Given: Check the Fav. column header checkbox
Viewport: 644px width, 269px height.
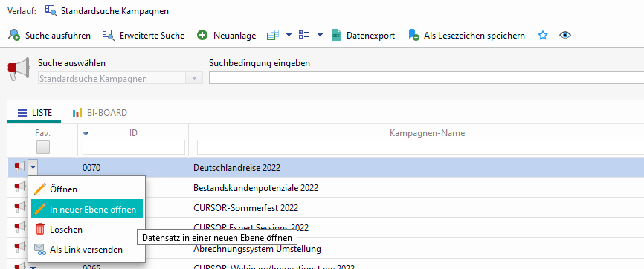Looking at the screenshot, I should pyautogui.click(x=43, y=147).
